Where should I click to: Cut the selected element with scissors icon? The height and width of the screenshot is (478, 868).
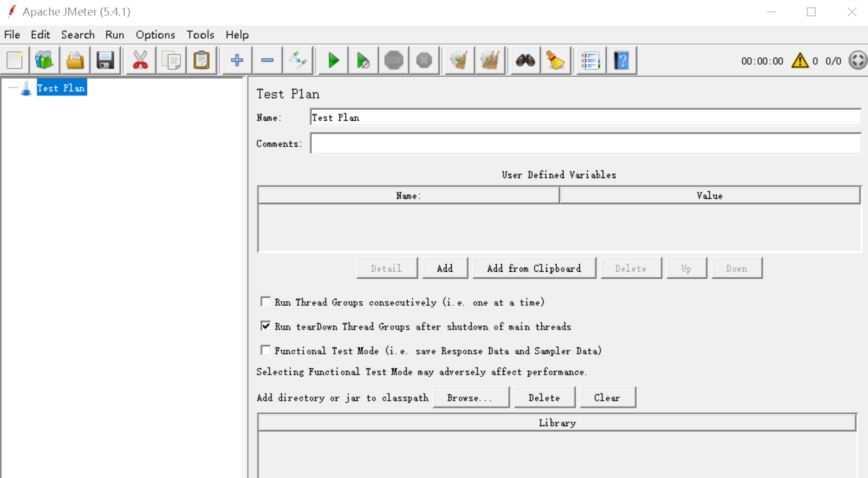coord(140,60)
